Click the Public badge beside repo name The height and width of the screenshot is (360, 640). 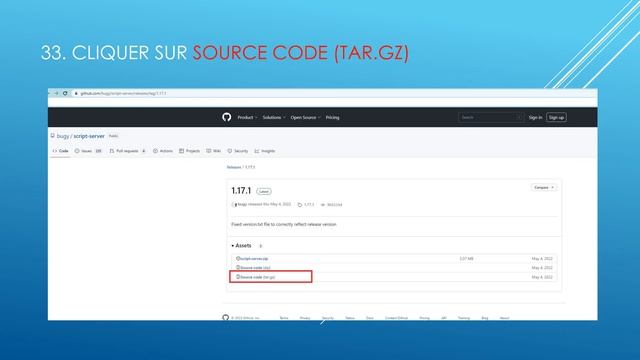click(x=113, y=136)
